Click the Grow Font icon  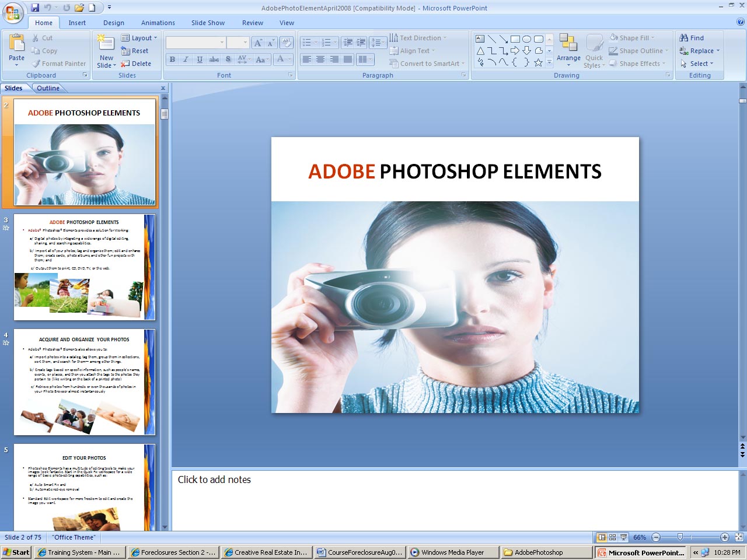point(258,43)
